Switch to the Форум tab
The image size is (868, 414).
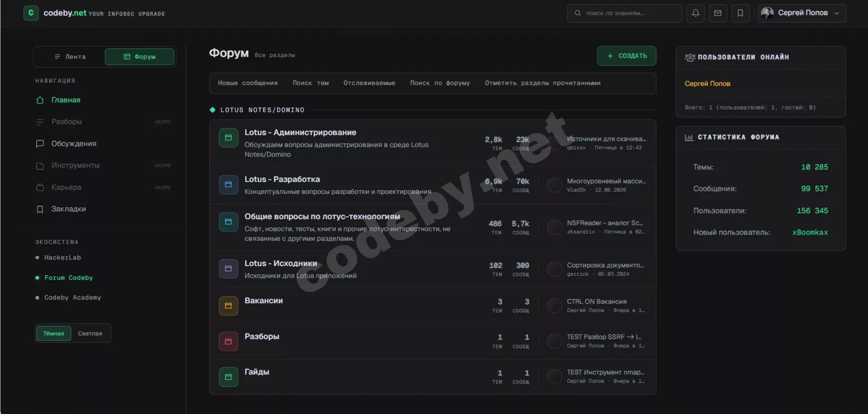[139, 57]
